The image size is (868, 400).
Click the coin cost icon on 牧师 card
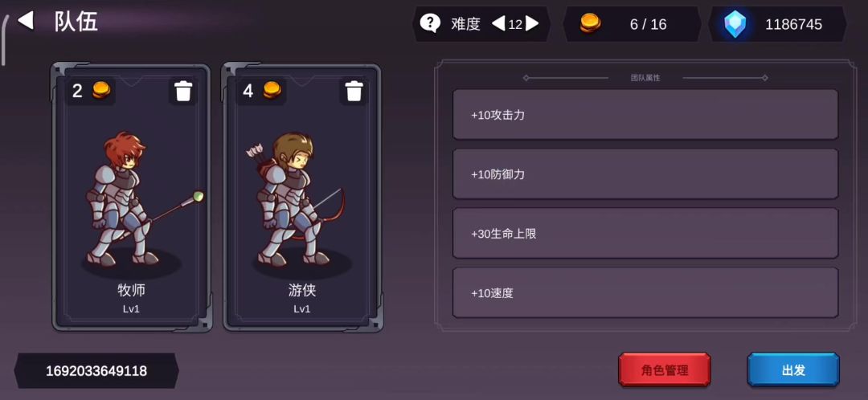[101, 90]
